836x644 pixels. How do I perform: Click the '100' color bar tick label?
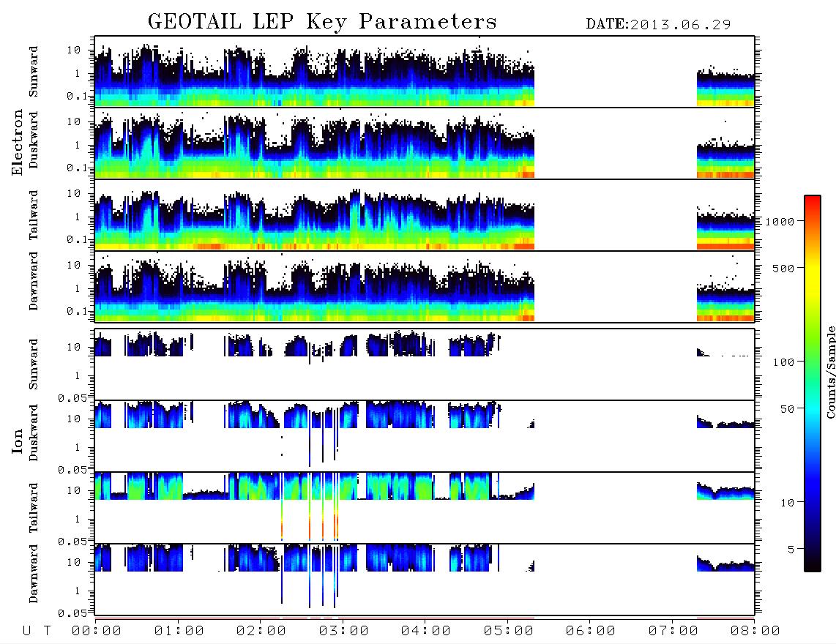[783, 362]
